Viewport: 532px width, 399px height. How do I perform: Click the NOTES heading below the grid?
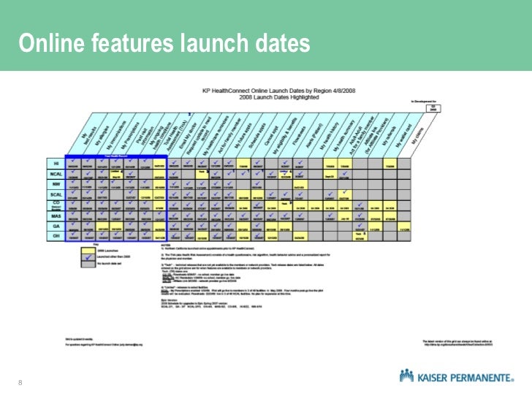165,245
